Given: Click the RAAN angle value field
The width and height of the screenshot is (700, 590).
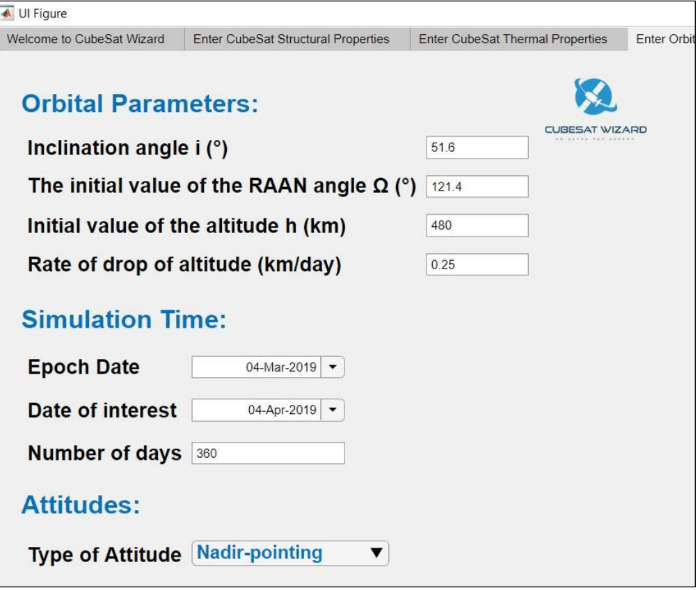Looking at the screenshot, I should [477, 186].
